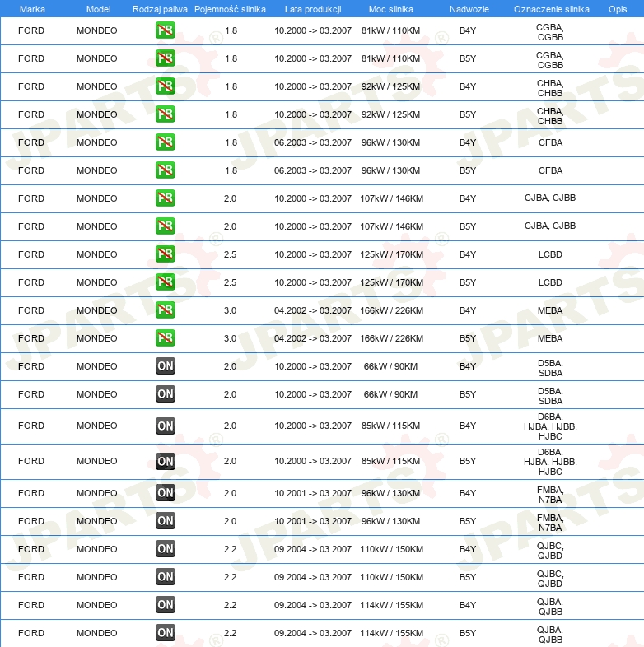Select '10.2001 -> 03.2007' in FMBA B5Y row
644x647 pixels.
click(x=313, y=521)
